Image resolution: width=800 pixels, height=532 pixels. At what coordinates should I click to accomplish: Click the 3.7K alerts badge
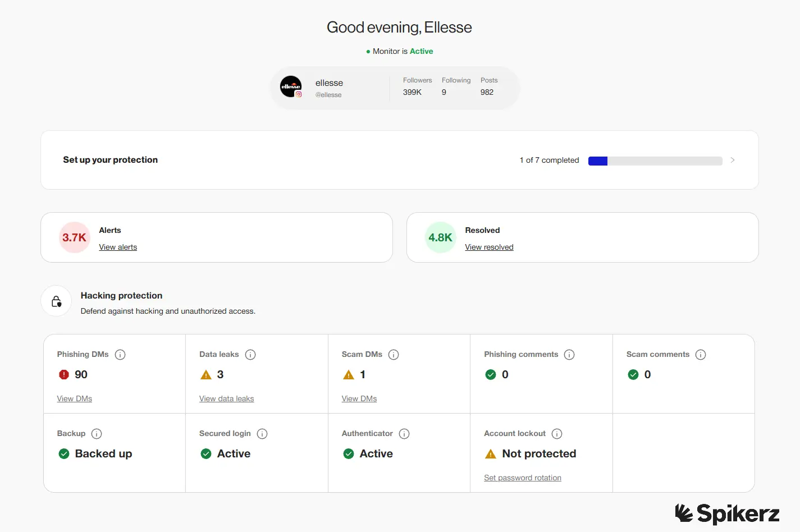coord(74,237)
